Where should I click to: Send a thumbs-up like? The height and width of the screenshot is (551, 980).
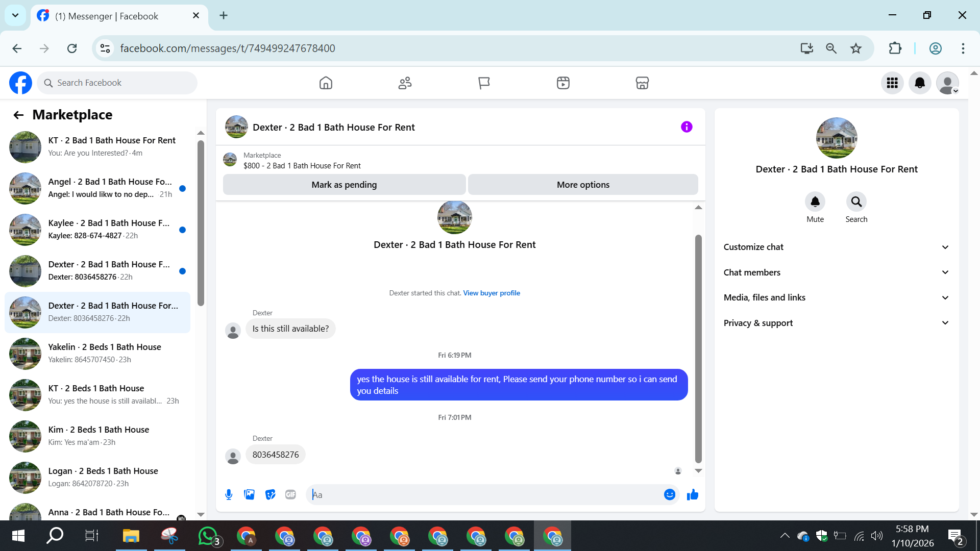tap(693, 494)
